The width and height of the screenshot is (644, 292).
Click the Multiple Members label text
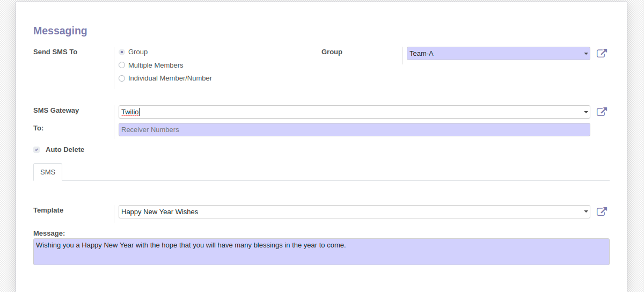156,65
